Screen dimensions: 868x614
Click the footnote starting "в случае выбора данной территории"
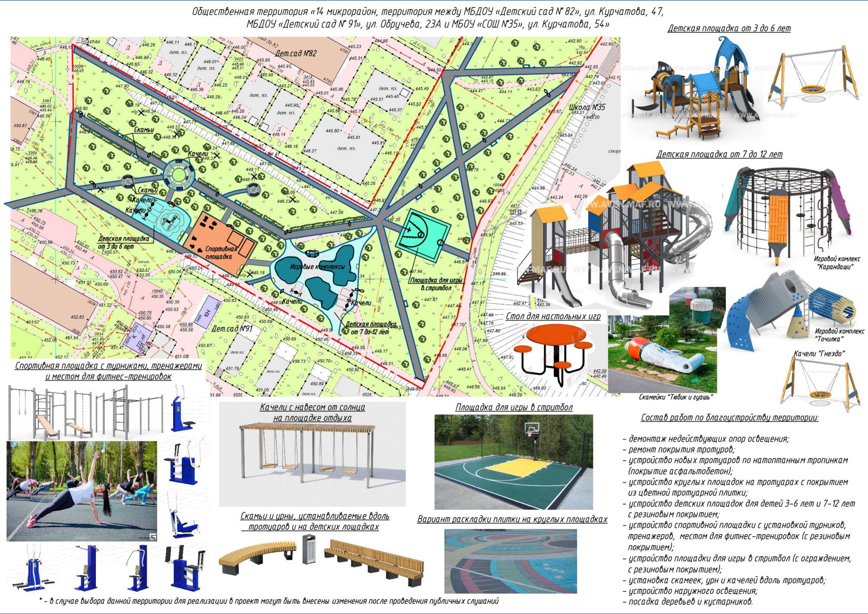point(269,601)
